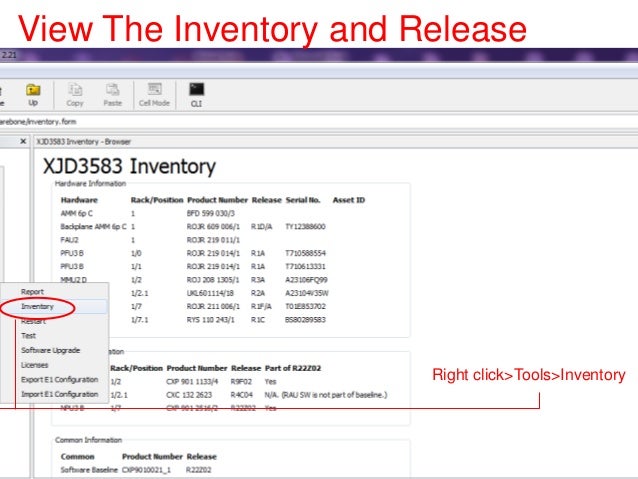Click serial number A23106FQ99
Screen dimensions: 638x479
tap(306, 280)
